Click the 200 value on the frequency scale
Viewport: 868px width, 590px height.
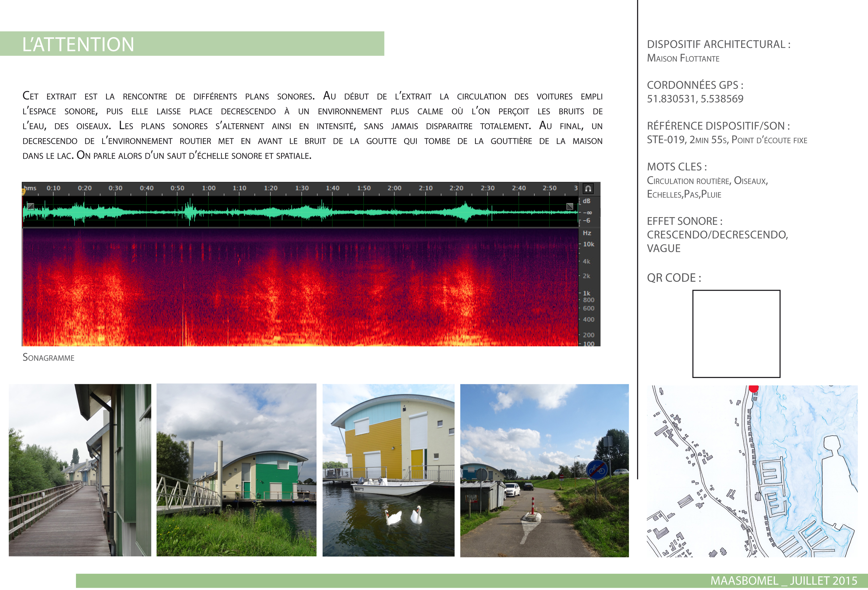(x=588, y=335)
